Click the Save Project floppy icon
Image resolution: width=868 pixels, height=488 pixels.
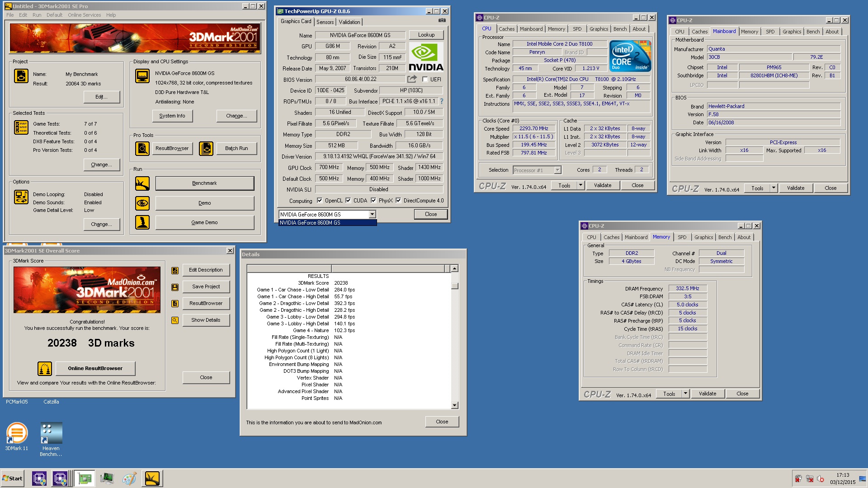(175, 287)
